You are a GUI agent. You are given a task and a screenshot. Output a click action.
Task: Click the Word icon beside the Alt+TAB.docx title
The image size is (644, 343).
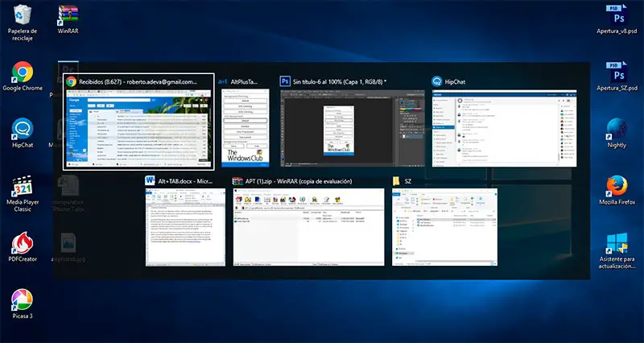point(150,180)
